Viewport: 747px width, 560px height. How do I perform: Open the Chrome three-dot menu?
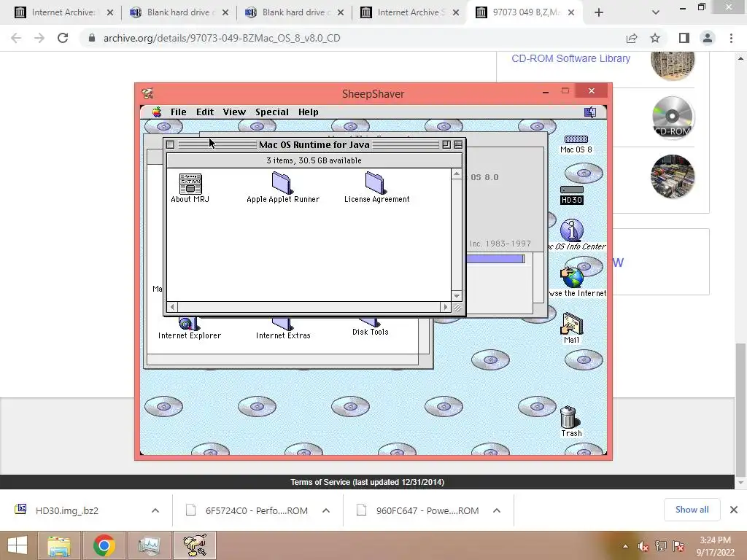[731, 38]
